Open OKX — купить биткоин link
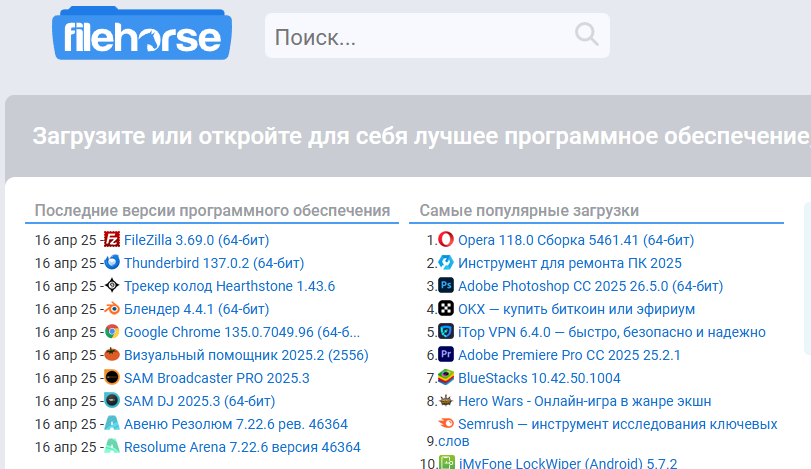Screen dimensions: 811x469 click(x=577, y=309)
